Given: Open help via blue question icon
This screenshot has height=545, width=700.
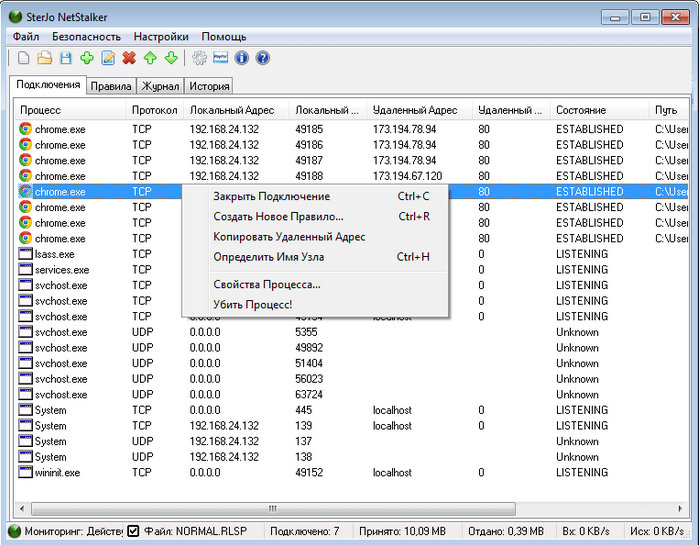Looking at the screenshot, I should [263, 58].
